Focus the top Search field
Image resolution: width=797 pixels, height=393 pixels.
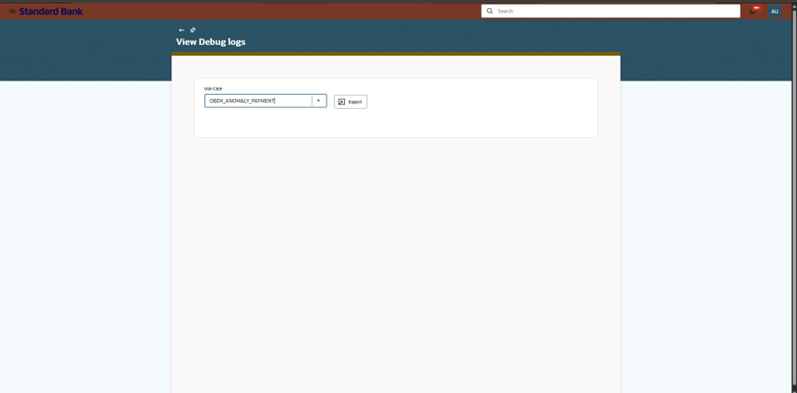click(610, 11)
